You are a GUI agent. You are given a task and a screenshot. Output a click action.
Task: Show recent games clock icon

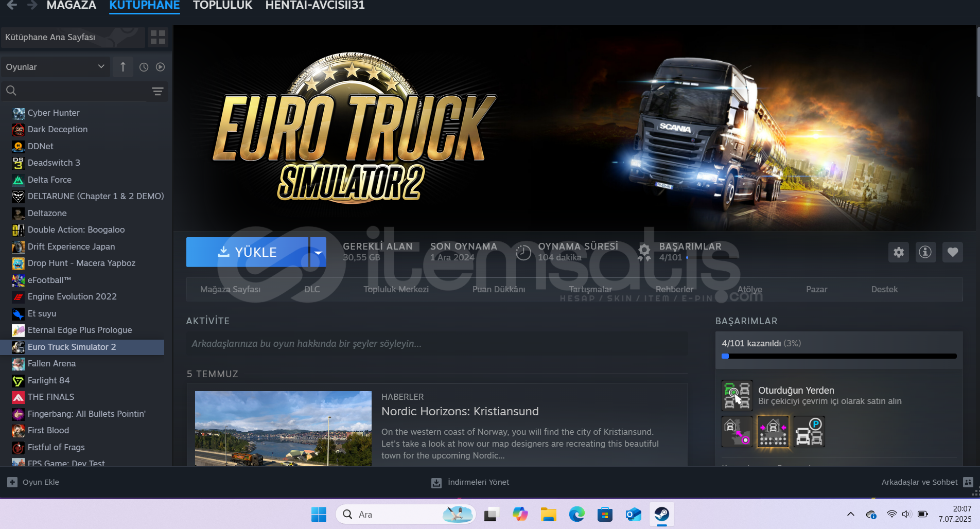tap(144, 67)
